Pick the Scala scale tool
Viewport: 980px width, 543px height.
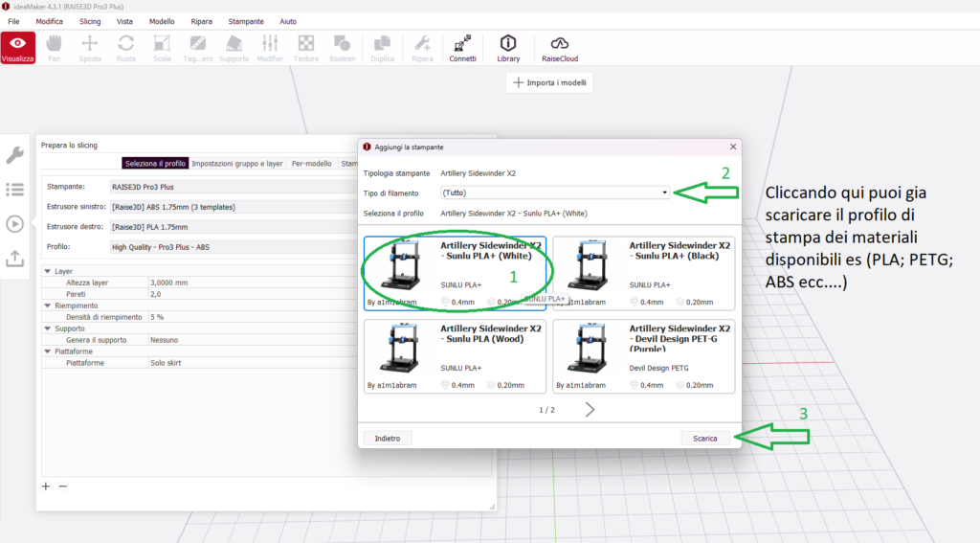pyautogui.click(x=162, y=48)
